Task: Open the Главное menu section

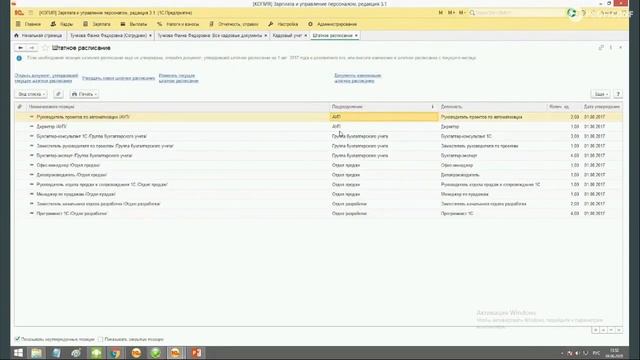Action: 29,24
